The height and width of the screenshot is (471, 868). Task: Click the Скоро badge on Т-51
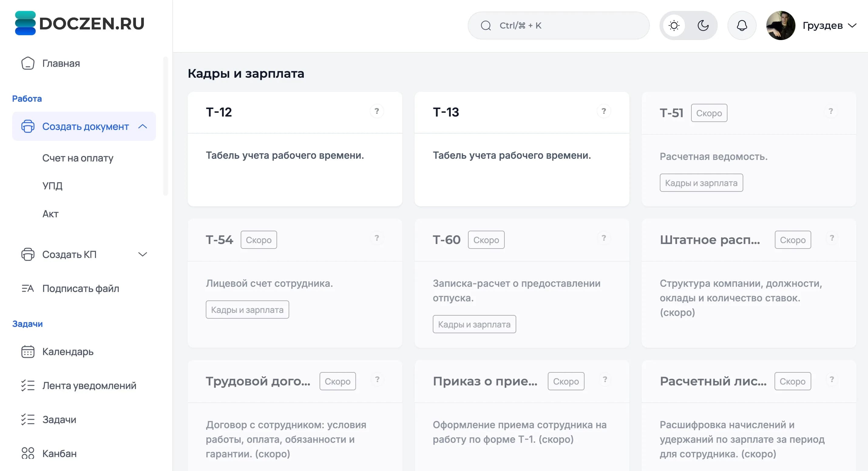pos(709,113)
